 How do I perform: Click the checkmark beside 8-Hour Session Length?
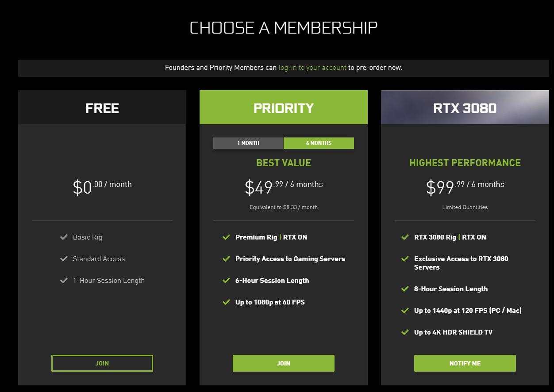click(x=405, y=289)
